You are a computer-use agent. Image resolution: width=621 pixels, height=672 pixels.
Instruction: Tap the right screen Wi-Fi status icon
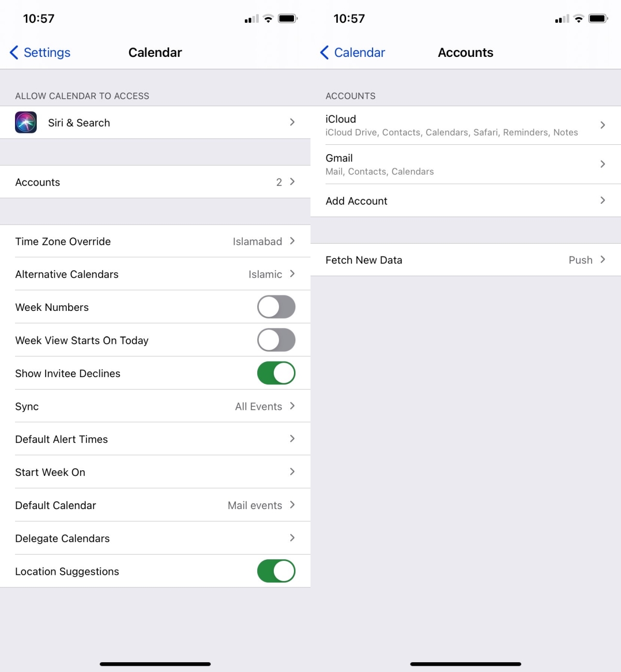click(579, 19)
